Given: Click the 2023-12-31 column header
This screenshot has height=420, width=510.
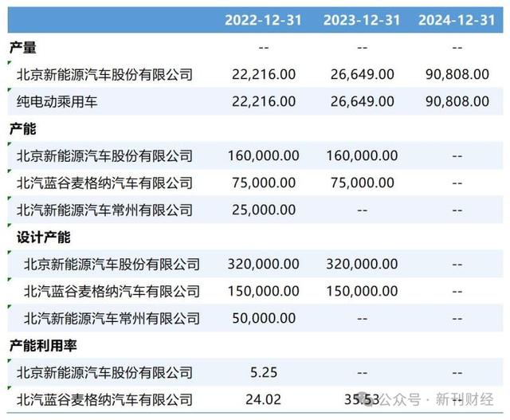Looking at the screenshot, I should [362, 20].
